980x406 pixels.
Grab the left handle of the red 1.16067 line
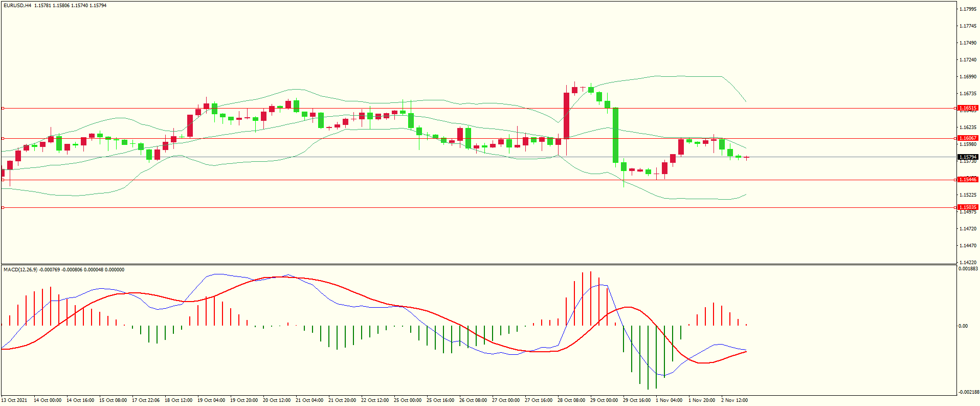click(3, 138)
